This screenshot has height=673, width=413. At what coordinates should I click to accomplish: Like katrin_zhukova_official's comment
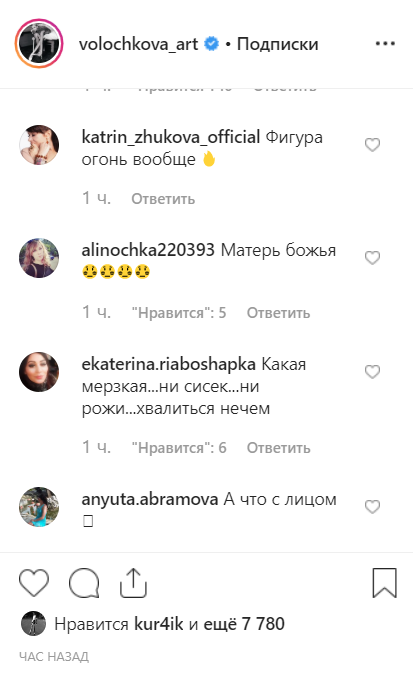[x=372, y=145]
